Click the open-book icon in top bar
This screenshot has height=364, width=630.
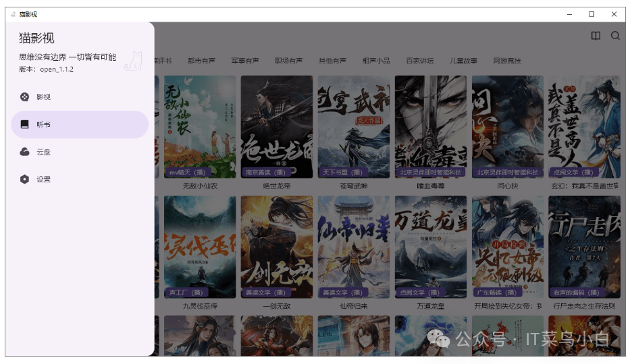[595, 36]
